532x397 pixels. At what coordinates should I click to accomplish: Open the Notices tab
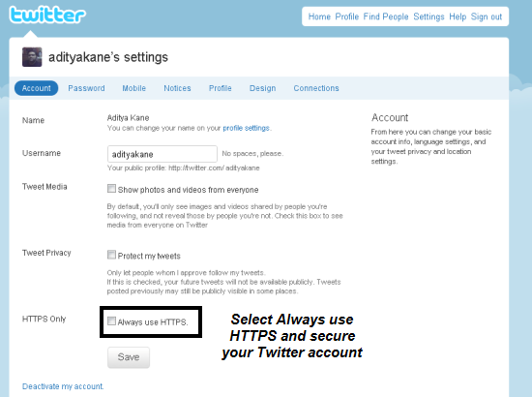pos(177,88)
